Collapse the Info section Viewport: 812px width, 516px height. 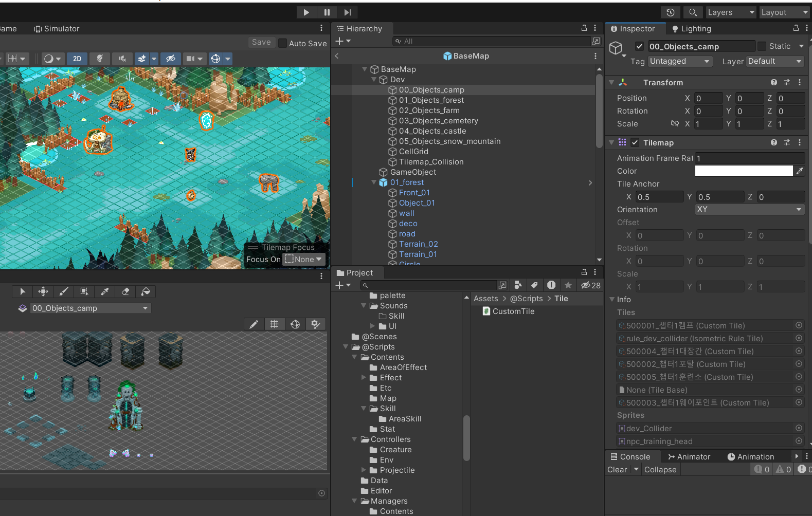pos(612,299)
